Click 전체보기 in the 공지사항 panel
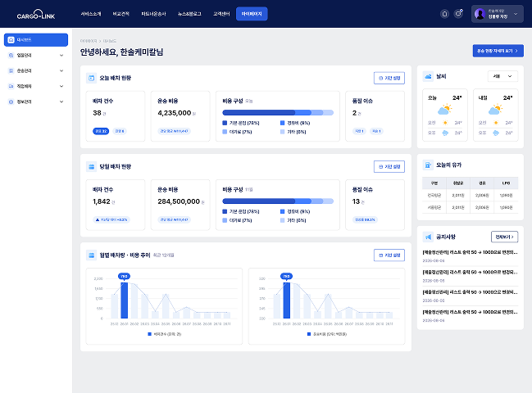 pyautogui.click(x=504, y=237)
